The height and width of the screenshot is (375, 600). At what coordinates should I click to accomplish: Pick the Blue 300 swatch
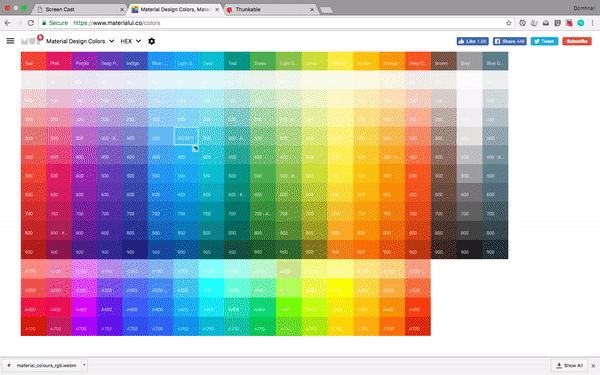161,137
